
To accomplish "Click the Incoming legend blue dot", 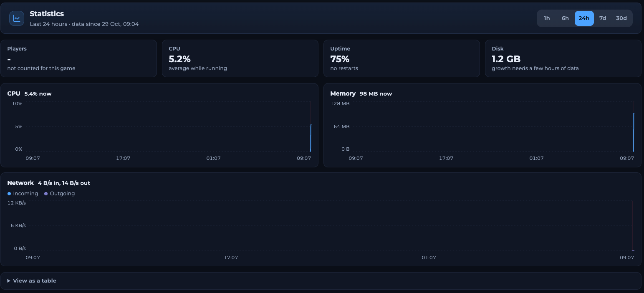I will click(9, 194).
